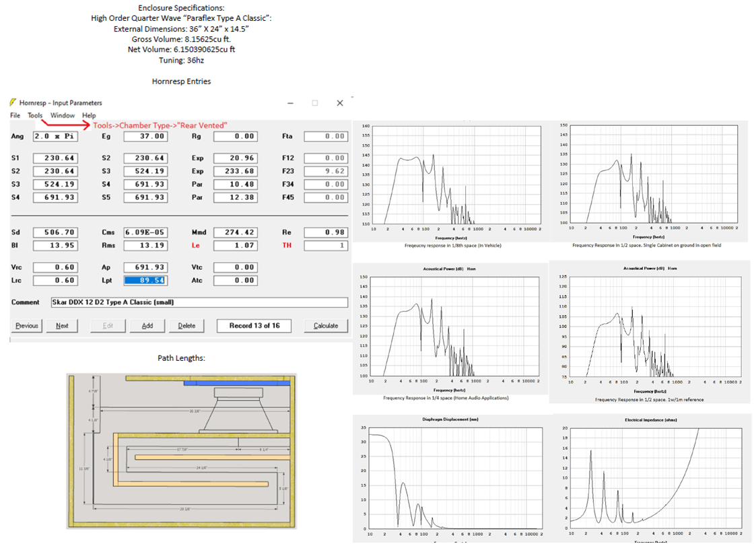Click the Fta field

click(326, 137)
